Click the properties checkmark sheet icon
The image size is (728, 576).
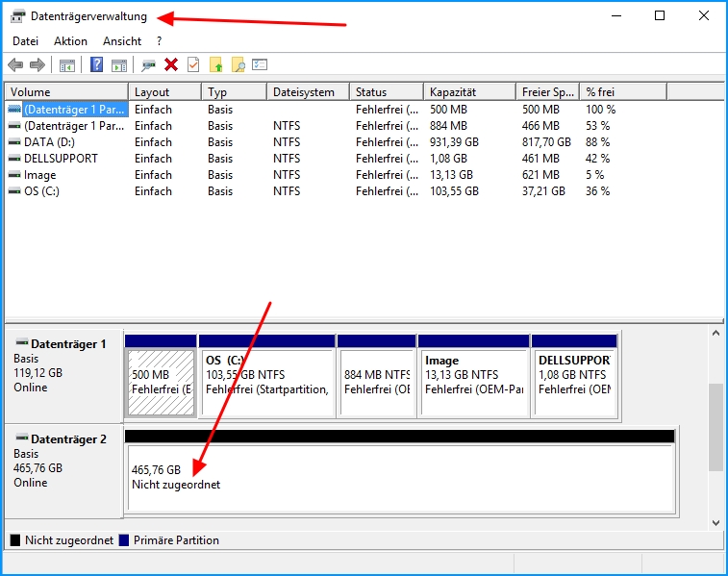pos(193,65)
